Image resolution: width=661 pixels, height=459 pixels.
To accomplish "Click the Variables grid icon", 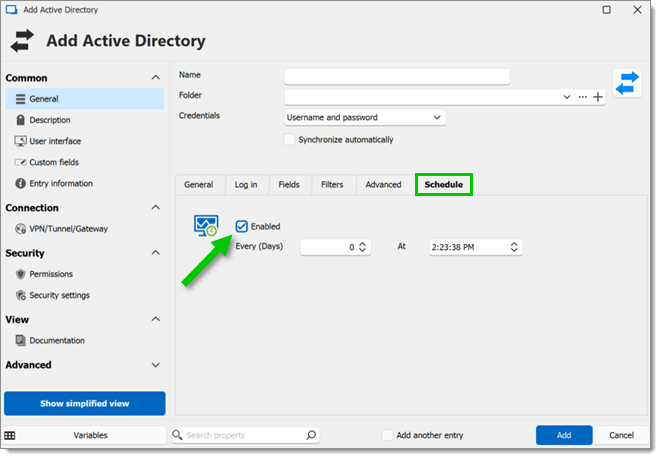I will click(10, 435).
